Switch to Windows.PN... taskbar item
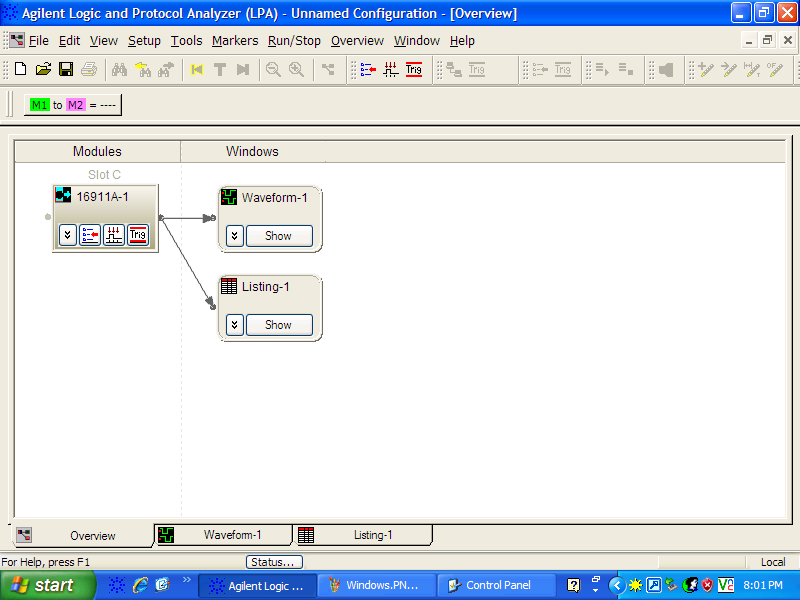This screenshot has height=600, width=800. click(x=377, y=585)
